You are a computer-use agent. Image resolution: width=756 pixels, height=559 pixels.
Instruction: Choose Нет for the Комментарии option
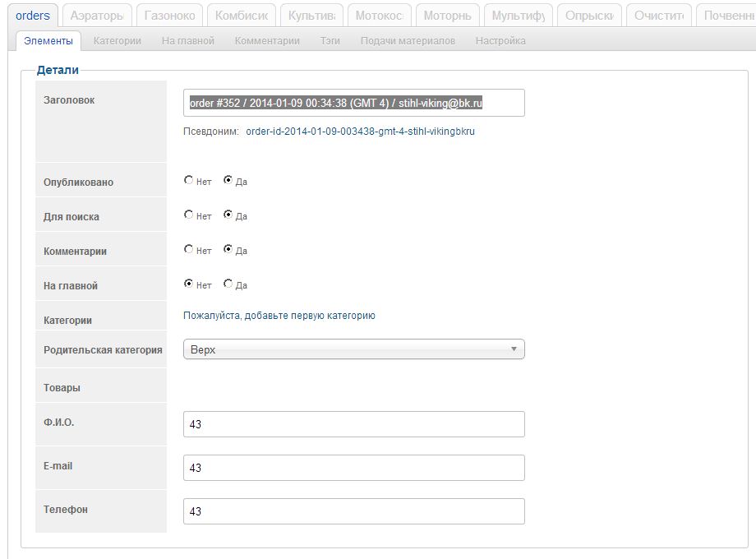189,249
